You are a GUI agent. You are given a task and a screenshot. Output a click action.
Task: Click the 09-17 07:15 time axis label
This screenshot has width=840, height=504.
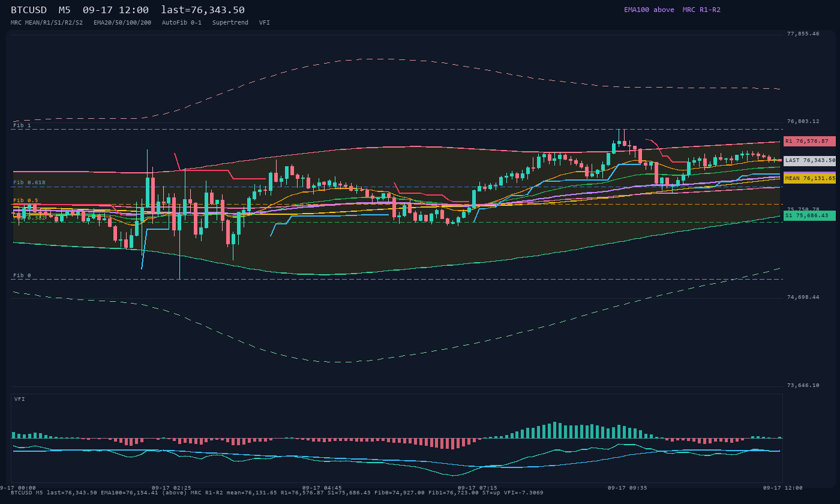[x=477, y=488]
